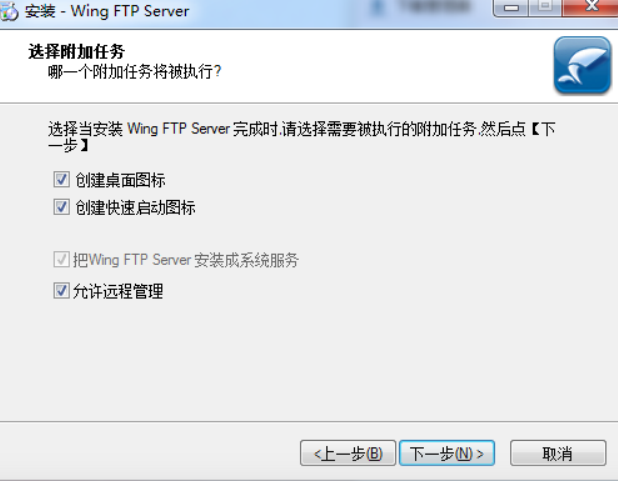Click the Wing FTP Server logo icon
Viewport: 618px width, 481px height.
pos(582,65)
